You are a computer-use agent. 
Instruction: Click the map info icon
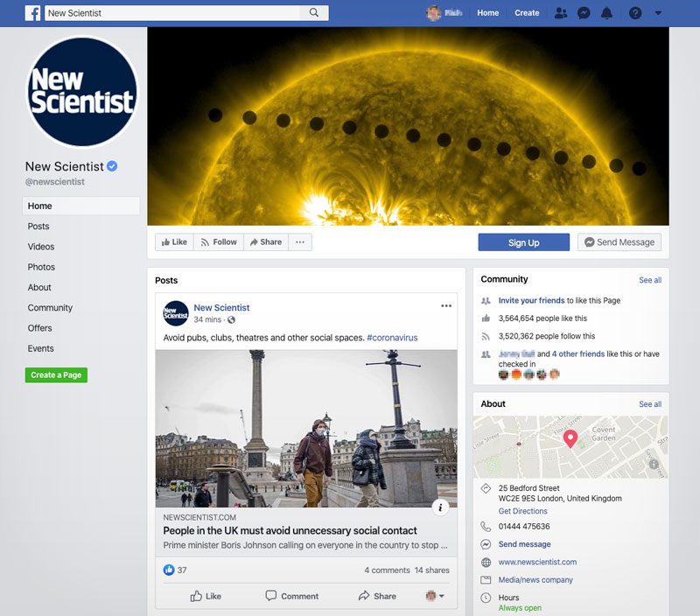pos(654,465)
